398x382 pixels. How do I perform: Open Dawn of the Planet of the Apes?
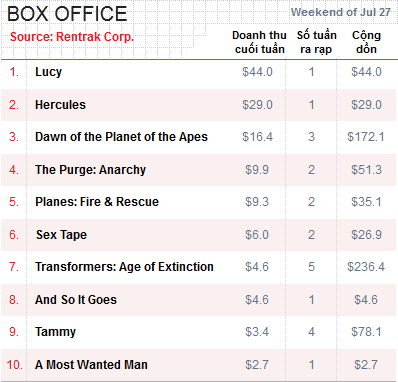coord(121,137)
